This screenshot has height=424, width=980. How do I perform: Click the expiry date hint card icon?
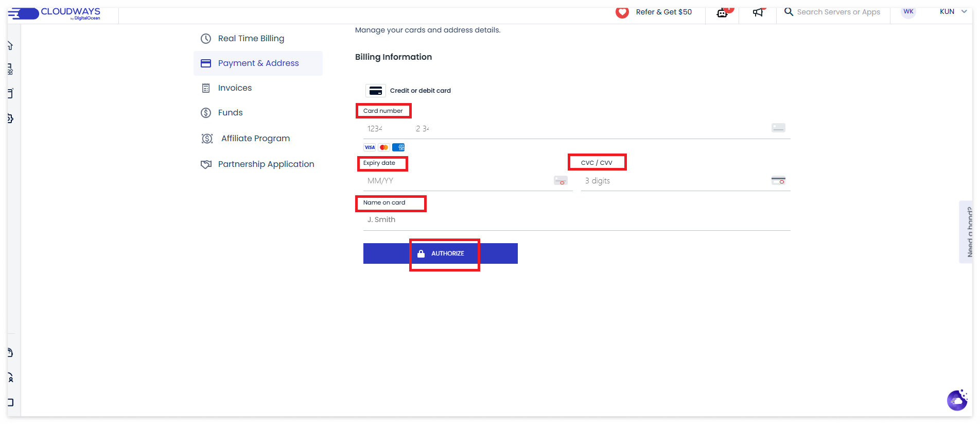[561, 180]
